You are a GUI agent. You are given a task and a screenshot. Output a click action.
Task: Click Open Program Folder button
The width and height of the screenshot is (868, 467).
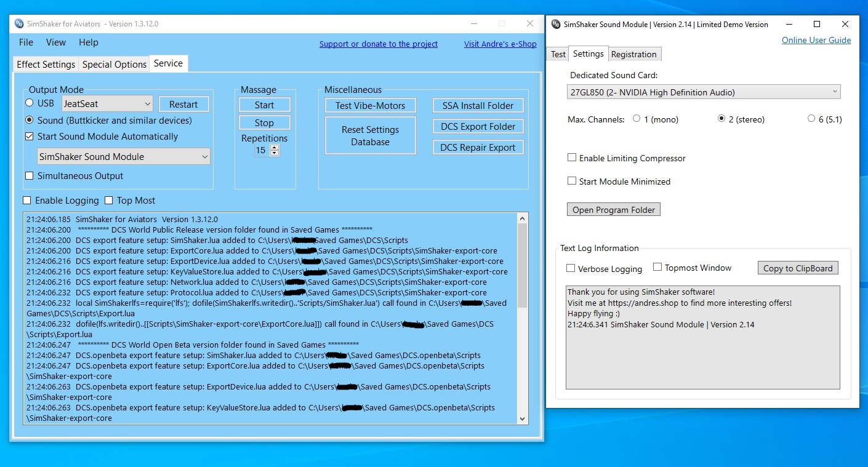(x=614, y=210)
